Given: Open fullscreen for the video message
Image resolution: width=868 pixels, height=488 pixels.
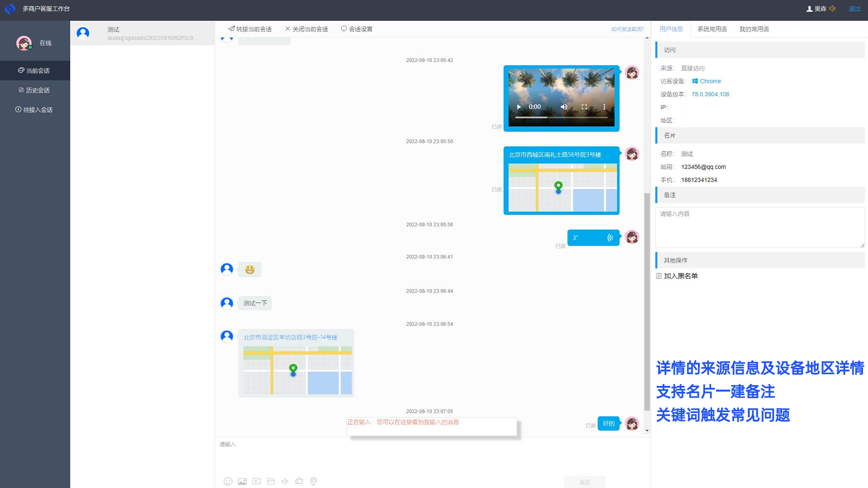Looking at the screenshot, I should click(x=584, y=107).
